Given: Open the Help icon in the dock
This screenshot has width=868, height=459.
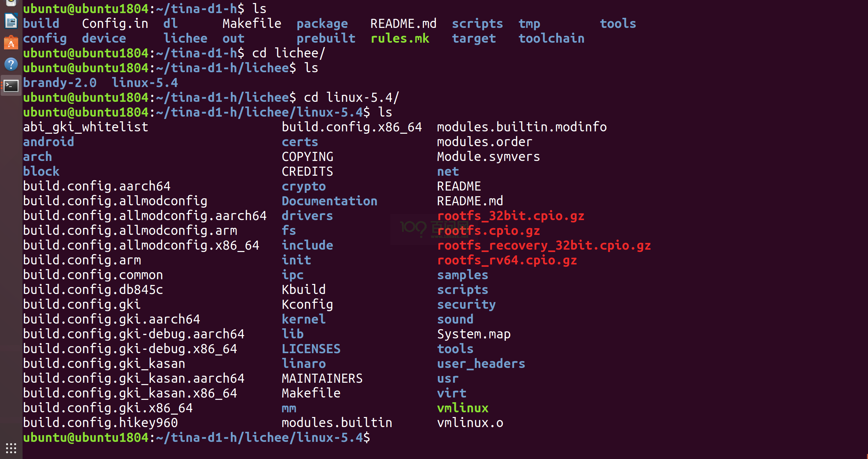Looking at the screenshot, I should (x=11, y=64).
